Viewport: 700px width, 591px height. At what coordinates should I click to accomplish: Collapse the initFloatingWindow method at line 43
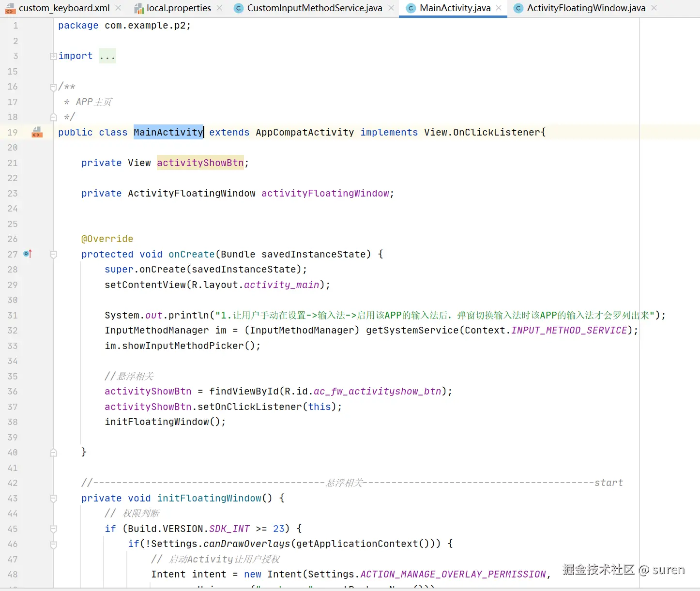53,499
